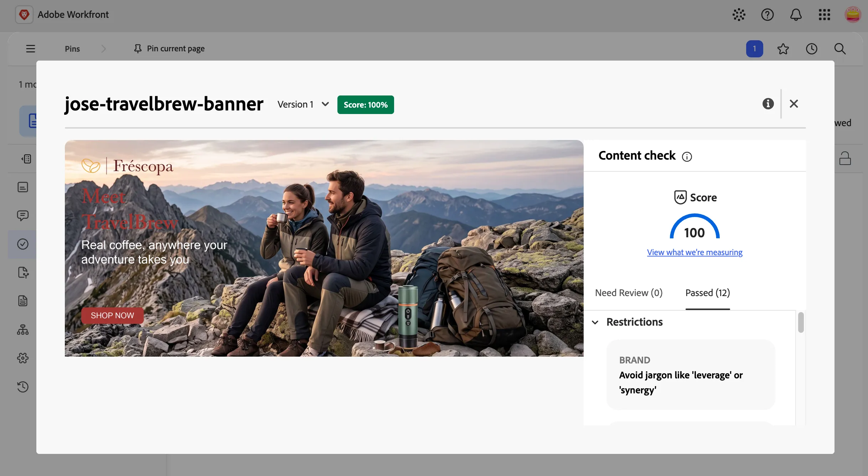Click the 100 score gauge
868x476 pixels.
click(694, 226)
